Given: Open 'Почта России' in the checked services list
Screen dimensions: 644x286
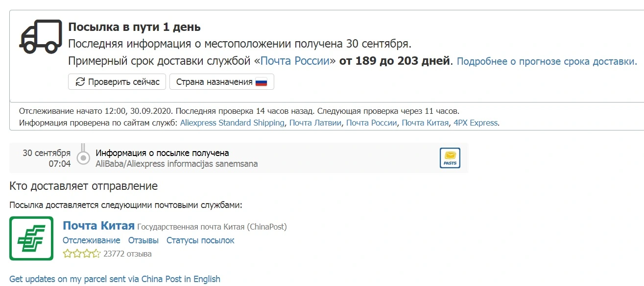Looking at the screenshot, I should click(x=372, y=123).
